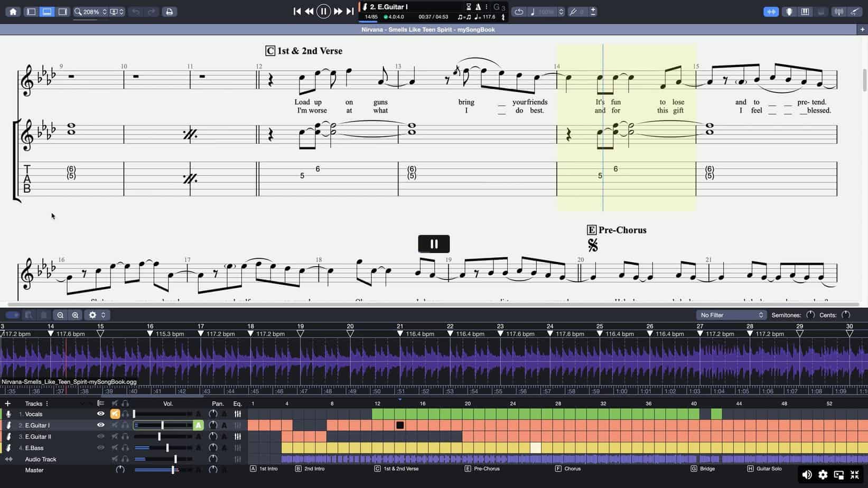This screenshot has height=488, width=868.
Task: Toggle visibility of the E.Guitar I track
Action: (100, 425)
